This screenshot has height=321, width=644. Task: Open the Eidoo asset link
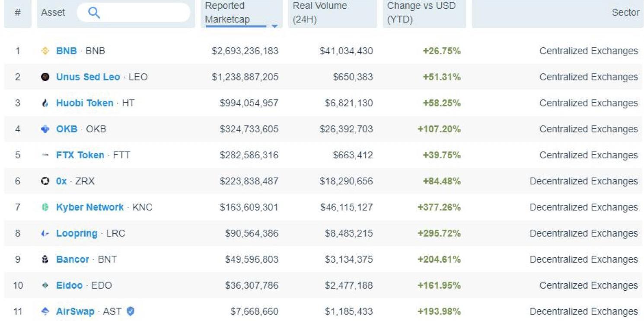tap(69, 286)
